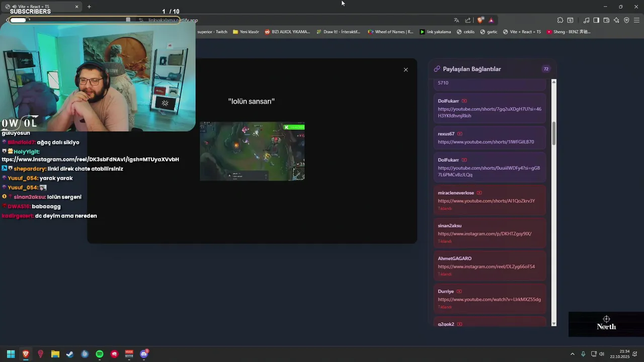Select the Vite + React + TS tab
This screenshot has width=644, height=362.
coord(43,7)
